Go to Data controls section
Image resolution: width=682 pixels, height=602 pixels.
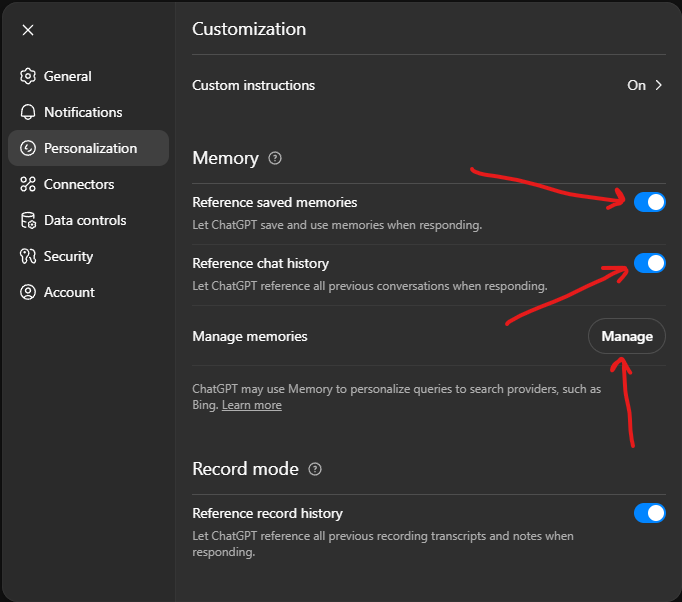coord(88,221)
